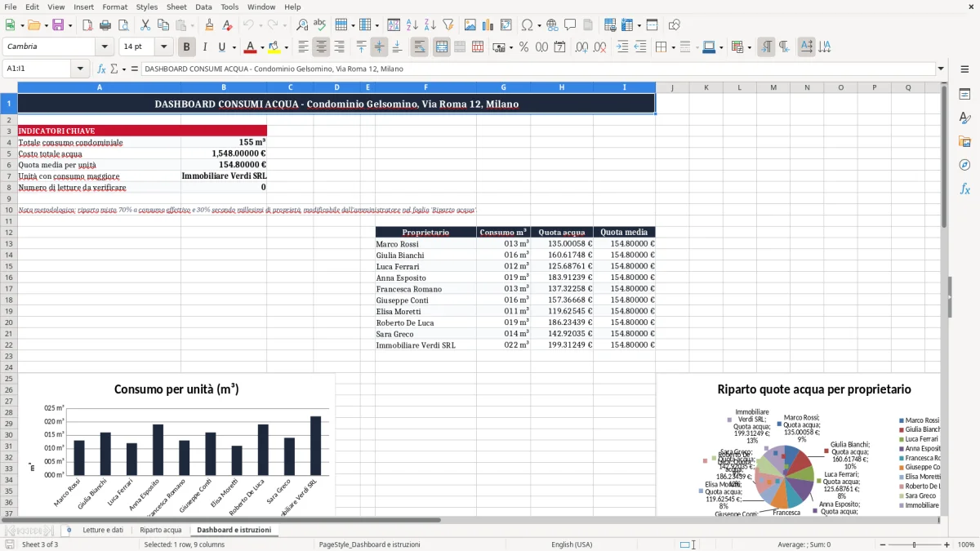
Task: Cut the selected cells
Action: 145,25
